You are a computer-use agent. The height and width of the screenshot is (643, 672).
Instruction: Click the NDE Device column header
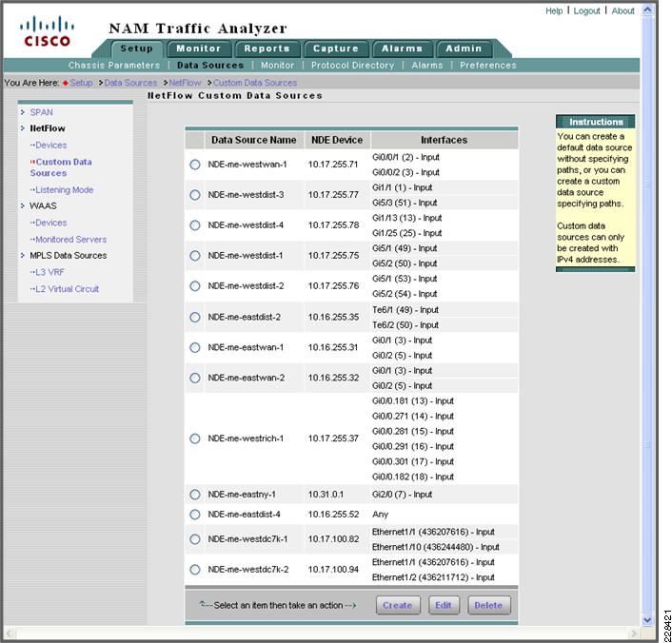[x=337, y=140]
